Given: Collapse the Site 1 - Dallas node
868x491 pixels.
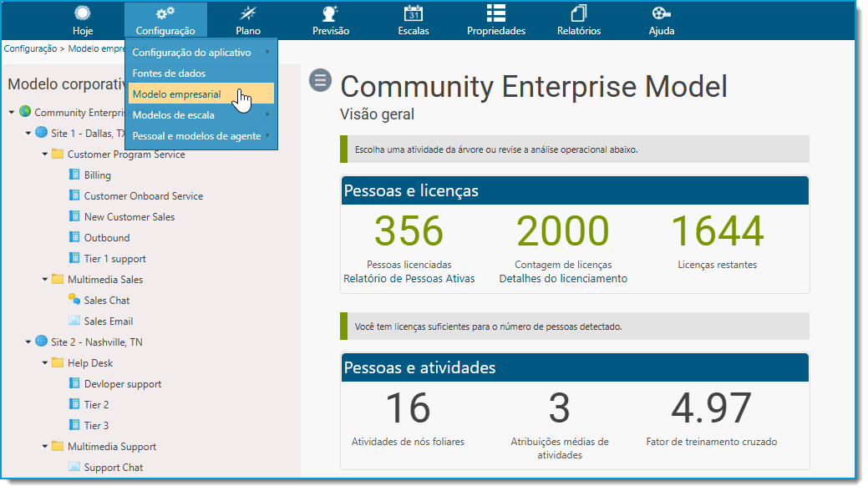Looking at the screenshot, I should click(x=28, y=134).
